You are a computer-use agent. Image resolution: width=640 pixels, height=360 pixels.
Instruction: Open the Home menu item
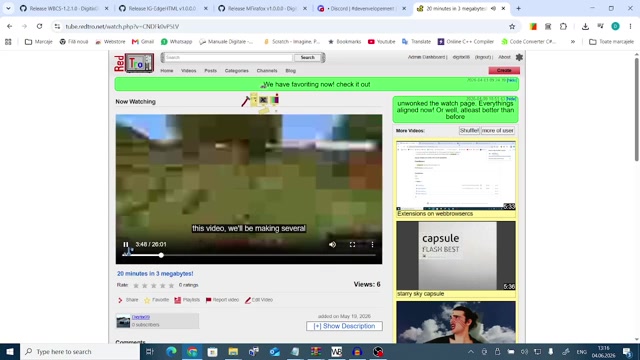(167, 71)
